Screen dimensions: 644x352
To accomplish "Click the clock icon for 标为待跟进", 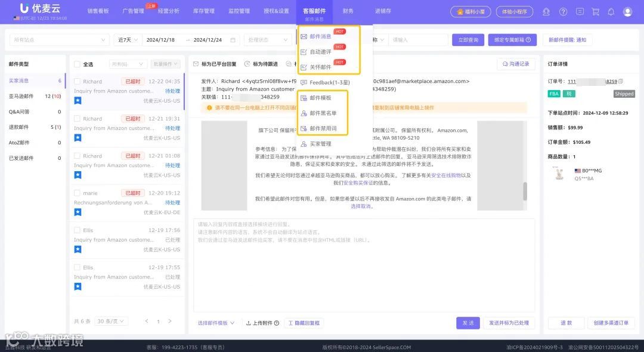I will tap(247, 64).
